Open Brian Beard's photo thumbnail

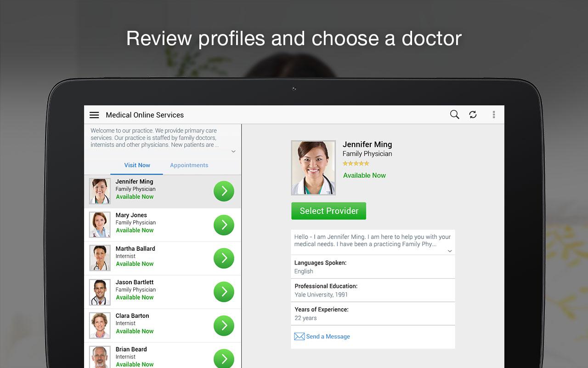[x=100, y=357]
